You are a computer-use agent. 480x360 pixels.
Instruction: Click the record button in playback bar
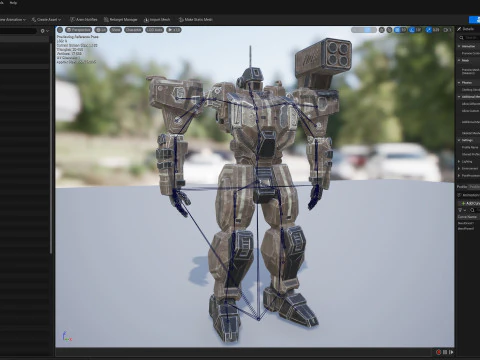[x=439, y=352]
